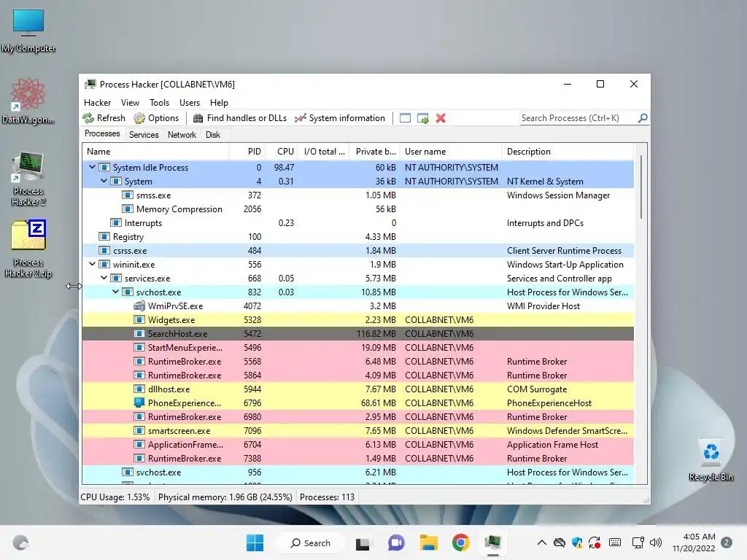Select the smss.exe process row
Image resolution: width=747 pixels, height=560 pixels.
[x=357, y=195]
